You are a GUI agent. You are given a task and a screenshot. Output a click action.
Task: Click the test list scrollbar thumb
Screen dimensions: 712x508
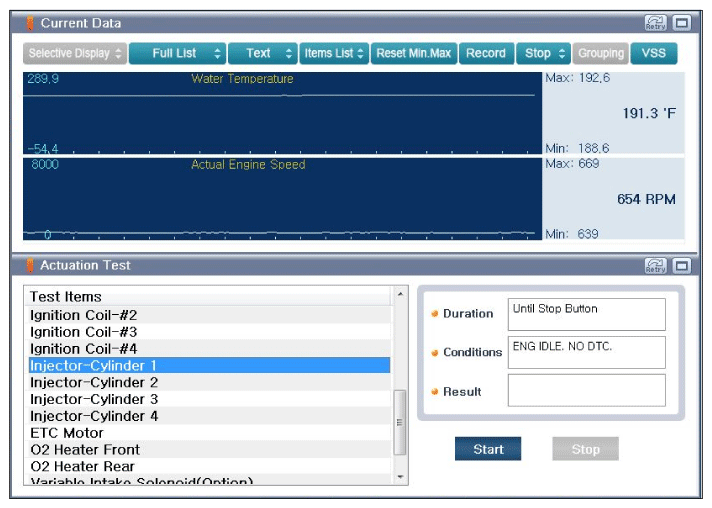pyautogui.click(x=400, y=422)
